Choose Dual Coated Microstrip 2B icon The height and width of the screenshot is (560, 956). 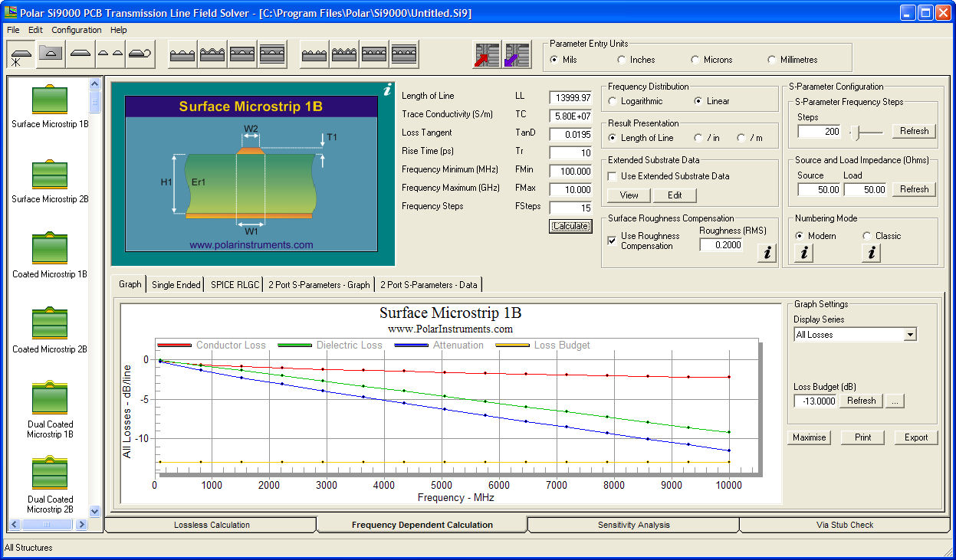pos(50,473)
